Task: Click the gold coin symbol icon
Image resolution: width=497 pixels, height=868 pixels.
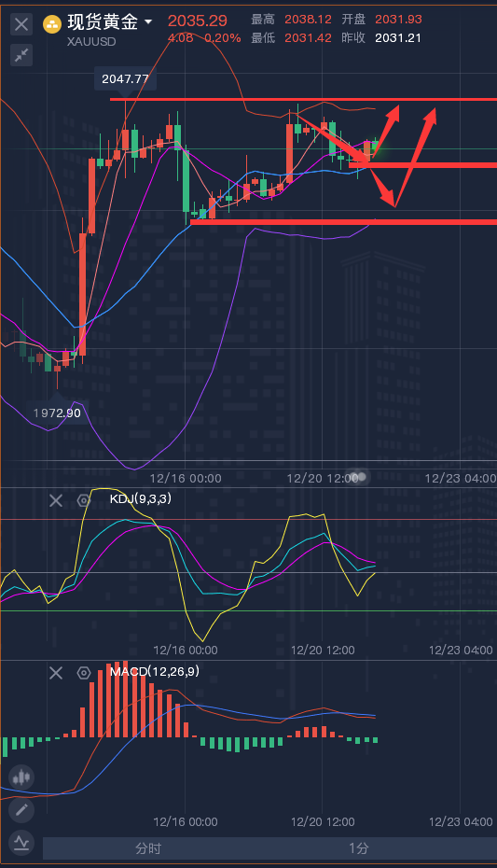Action: coord(52,24)
